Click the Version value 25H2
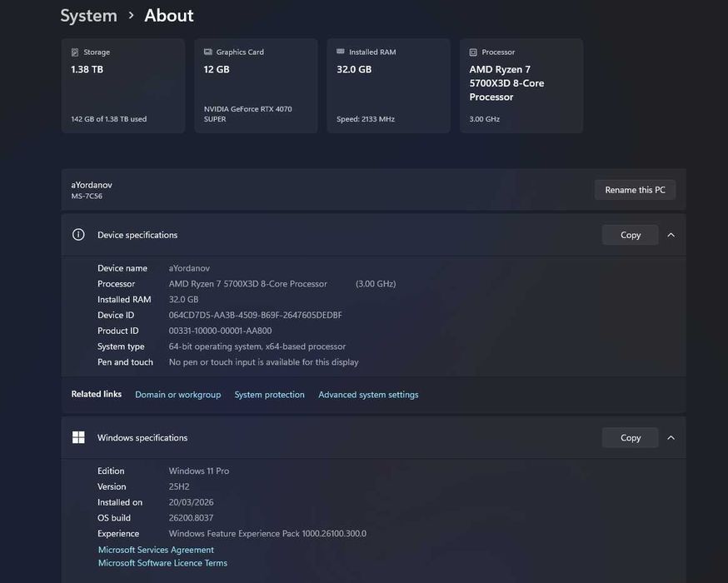 coord(179,486)
